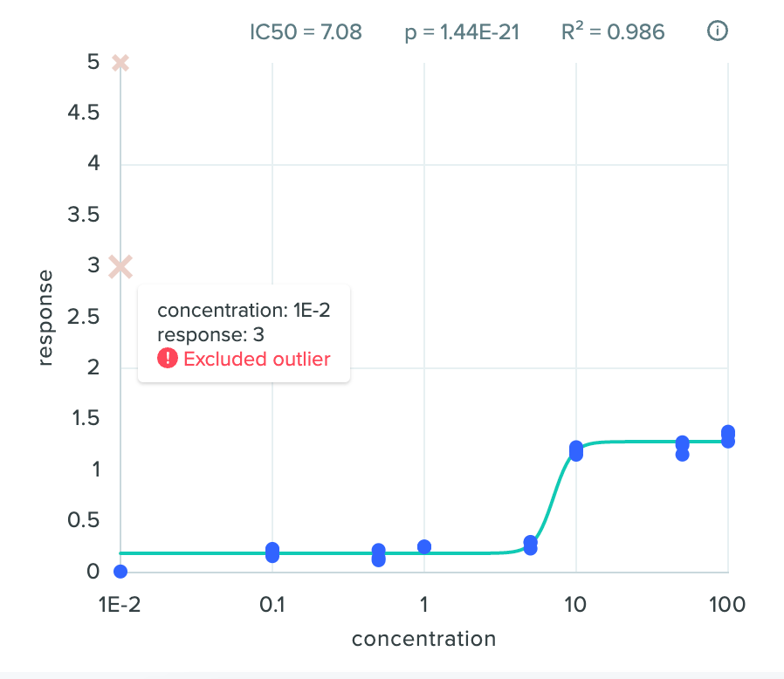Select the data points at concentration 100
Screen dimensions: 784x679
[x=728, y=436]
